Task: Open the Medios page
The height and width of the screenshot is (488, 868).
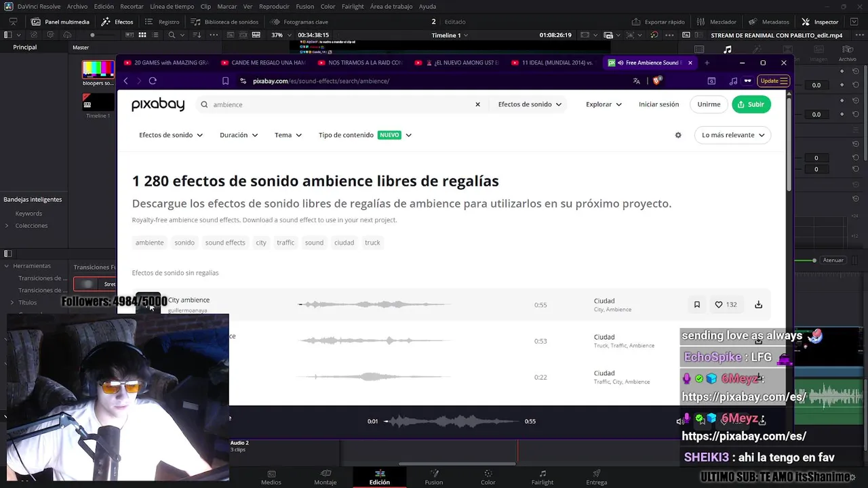Action: click(271, 478)
